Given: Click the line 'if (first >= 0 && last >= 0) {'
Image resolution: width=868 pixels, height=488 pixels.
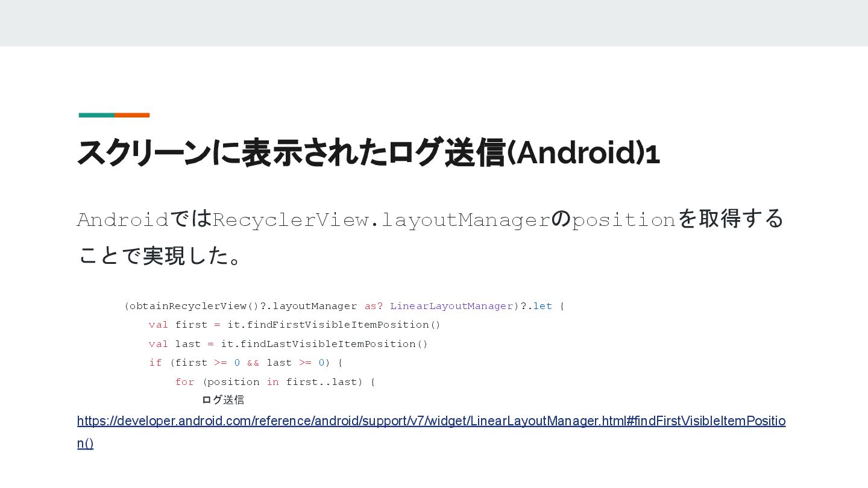Looking at the screenshot, I should click(x=246, y=363).
